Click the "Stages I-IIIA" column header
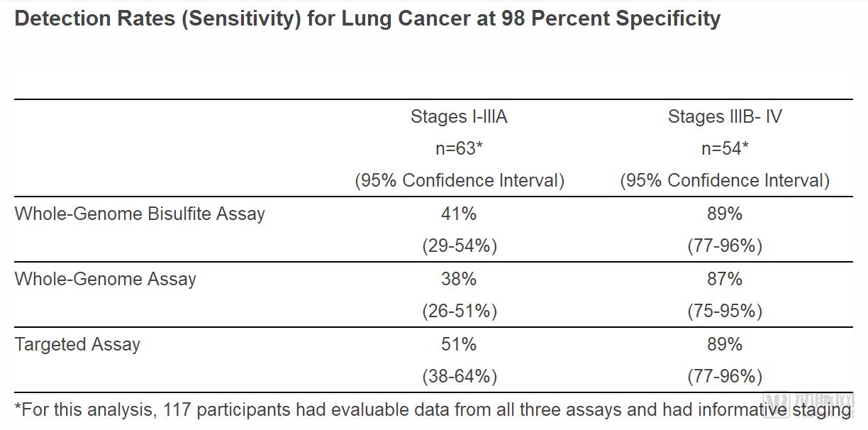This screenshot has width=868, height=430. click(x=459, y=116)
